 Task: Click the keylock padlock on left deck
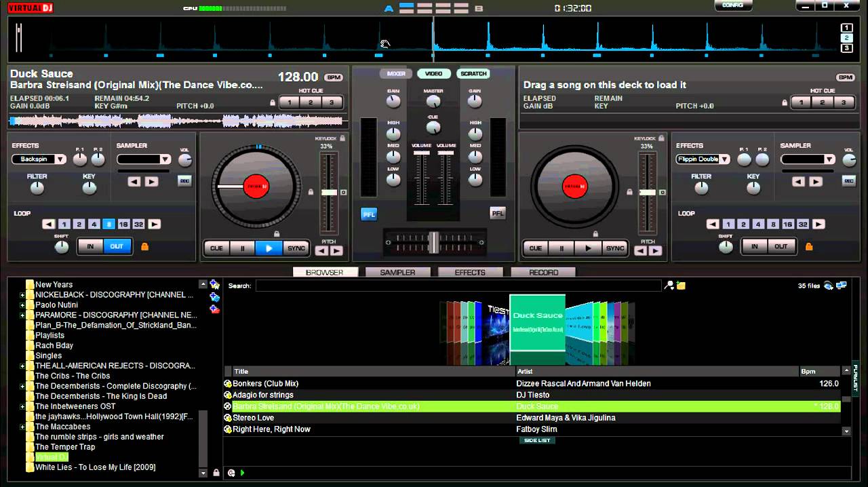click(x=342, y=138)
